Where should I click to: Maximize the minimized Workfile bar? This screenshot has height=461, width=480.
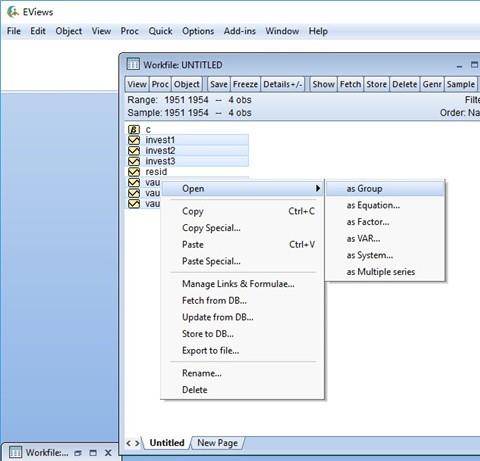[x=93, y=453]
